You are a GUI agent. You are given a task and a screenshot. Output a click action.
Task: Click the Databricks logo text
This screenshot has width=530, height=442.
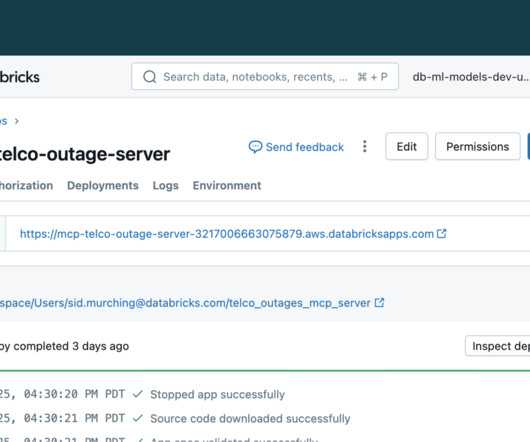point(20,77)
